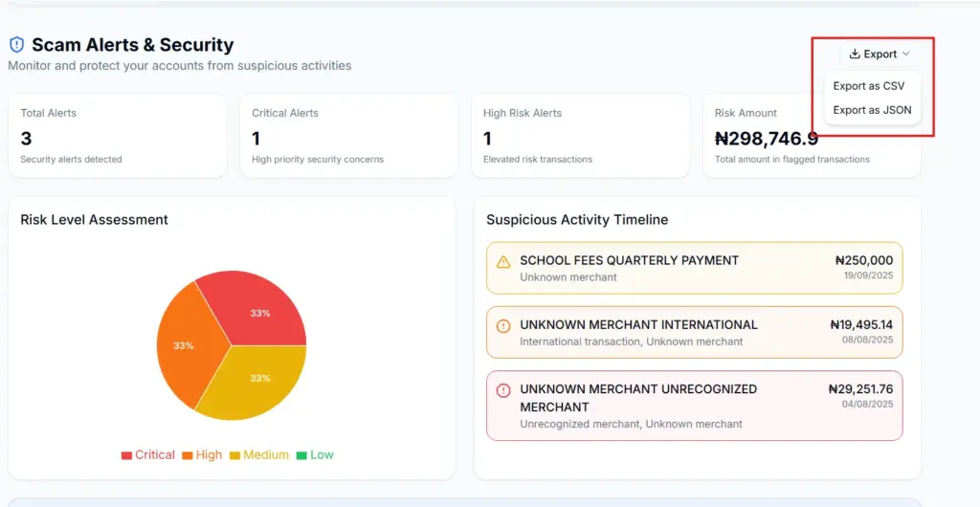Click the Risk Amount ₦298,746.9 value
This screenshot has height=507, width=980.
(x=767, y=138)
